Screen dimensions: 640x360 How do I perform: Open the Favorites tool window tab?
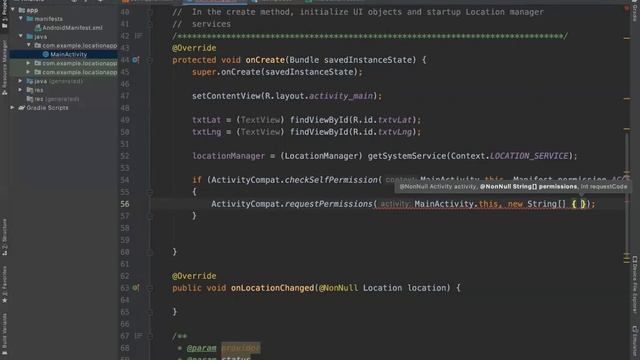coord(4,284)
